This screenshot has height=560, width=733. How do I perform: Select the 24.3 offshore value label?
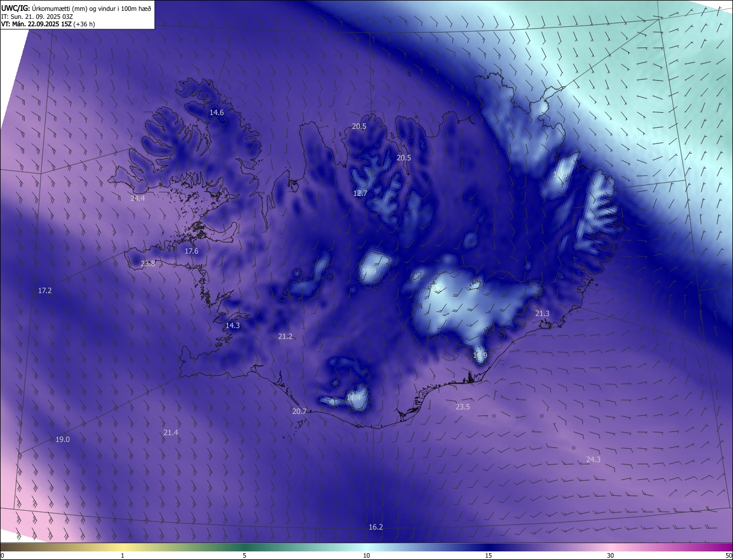click(x=593, y=460)
